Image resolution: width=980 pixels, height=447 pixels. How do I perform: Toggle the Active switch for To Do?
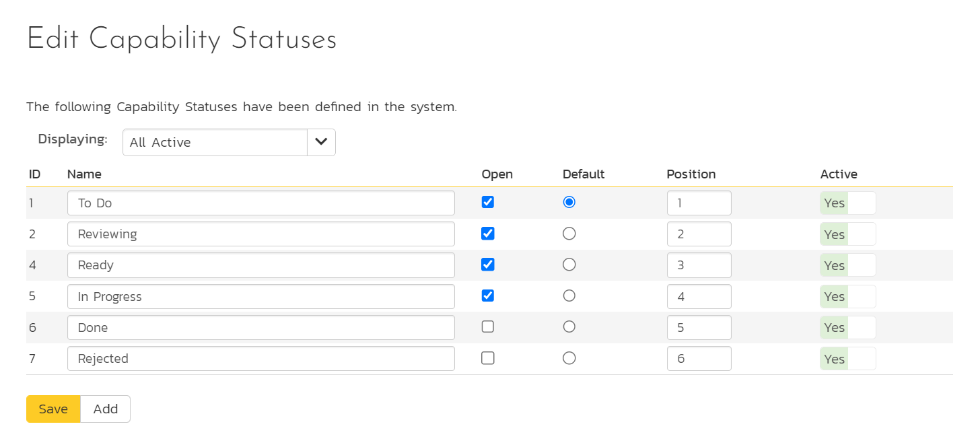[847, 203]
